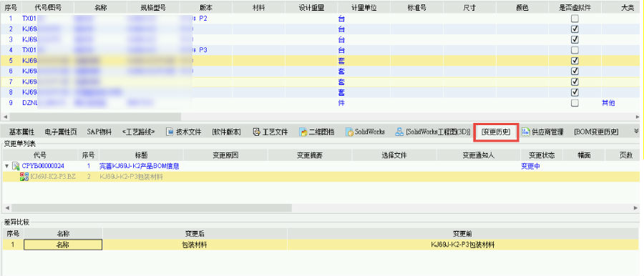Click the 完善KJ69J-K2产品BOM信息 title
644x276 pixels.
(x=140, y=167)
